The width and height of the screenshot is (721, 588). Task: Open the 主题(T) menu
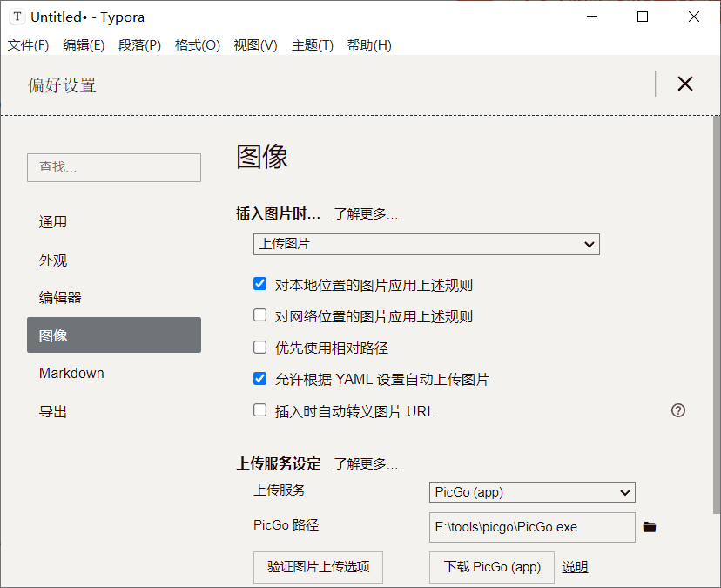click(313, 45)
